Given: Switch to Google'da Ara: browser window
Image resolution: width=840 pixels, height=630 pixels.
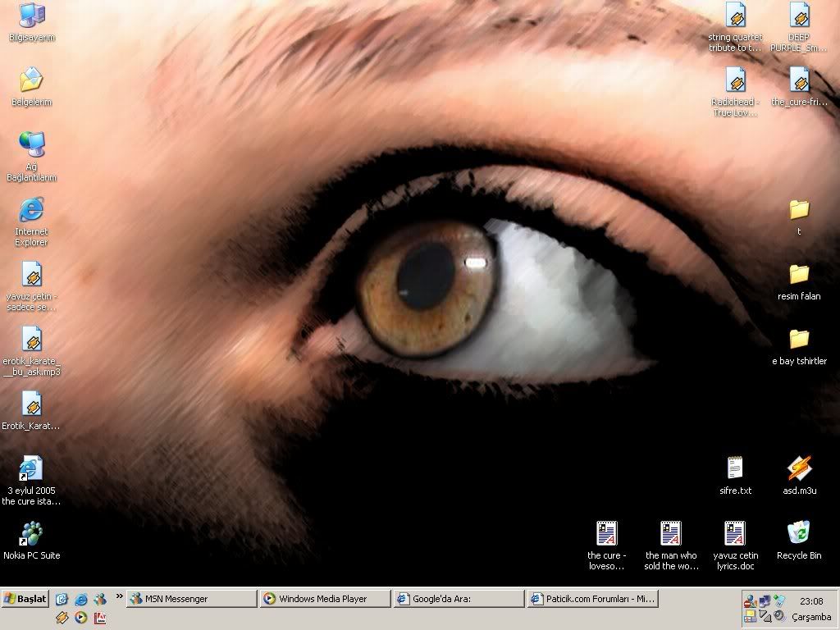Looking at the screenshot, I should pos(459,598).
